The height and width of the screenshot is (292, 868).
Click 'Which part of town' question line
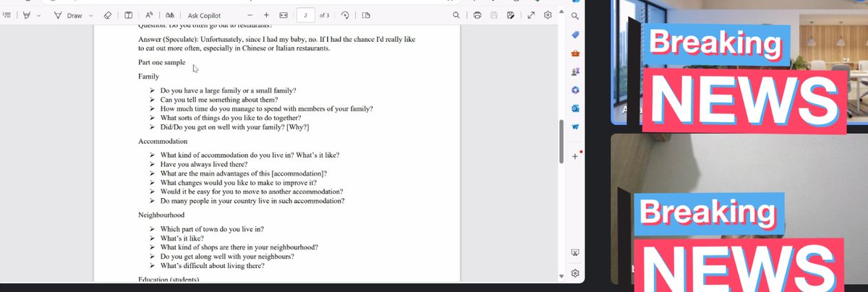211,229
